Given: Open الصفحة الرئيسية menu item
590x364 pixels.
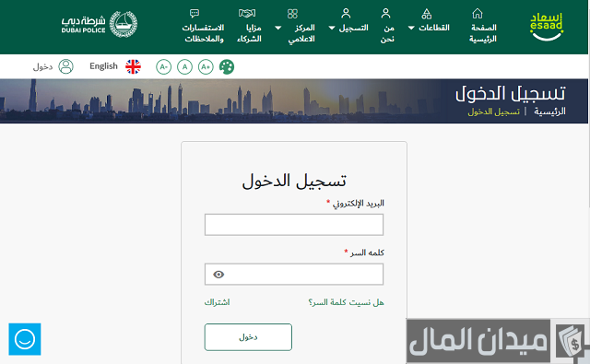Looking at the screenshot, I should [483, 33].
